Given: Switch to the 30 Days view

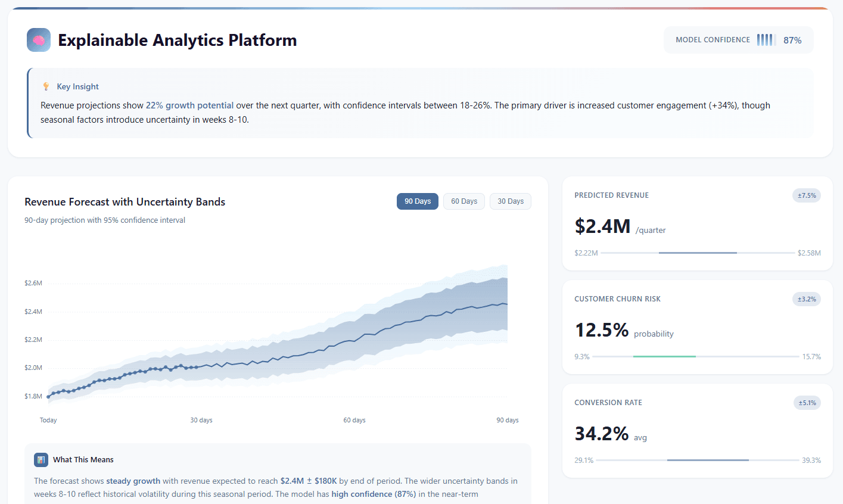Looking at the screenshot, I should click(510, 201).
